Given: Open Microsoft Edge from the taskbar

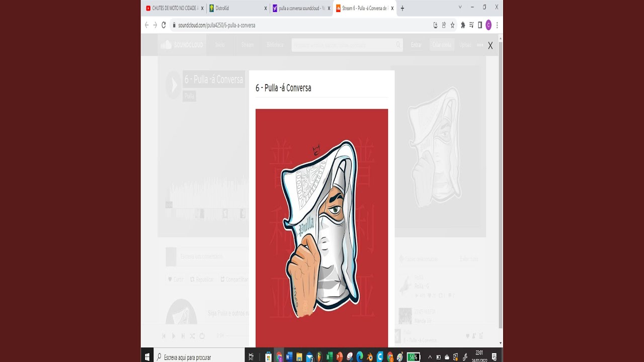Looking at the screenshot, I should click(x=360, y=357).
